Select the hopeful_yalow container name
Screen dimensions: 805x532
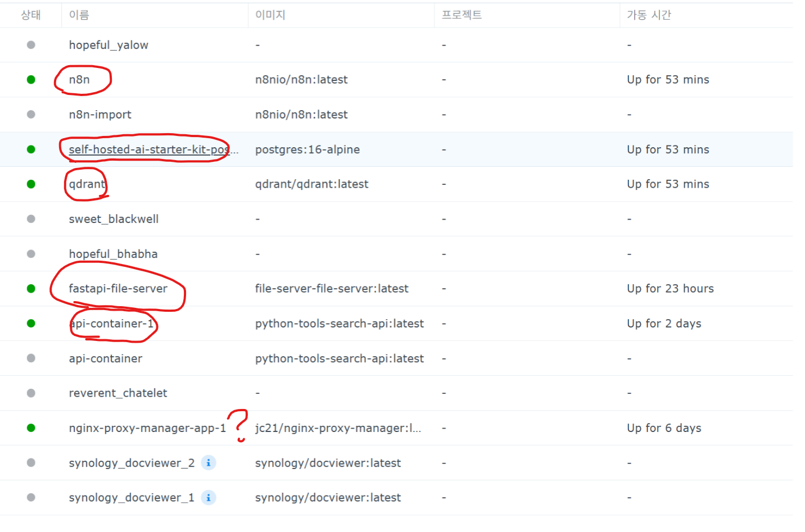coord(108,45)
